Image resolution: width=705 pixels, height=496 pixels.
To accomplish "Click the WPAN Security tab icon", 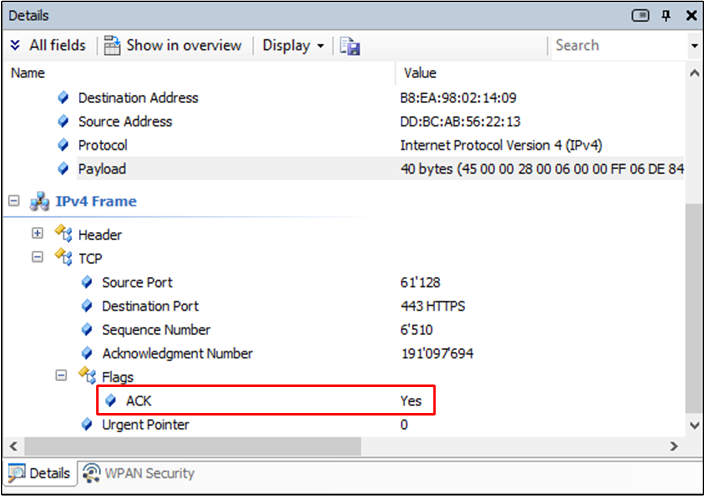I will pos(91,474).
